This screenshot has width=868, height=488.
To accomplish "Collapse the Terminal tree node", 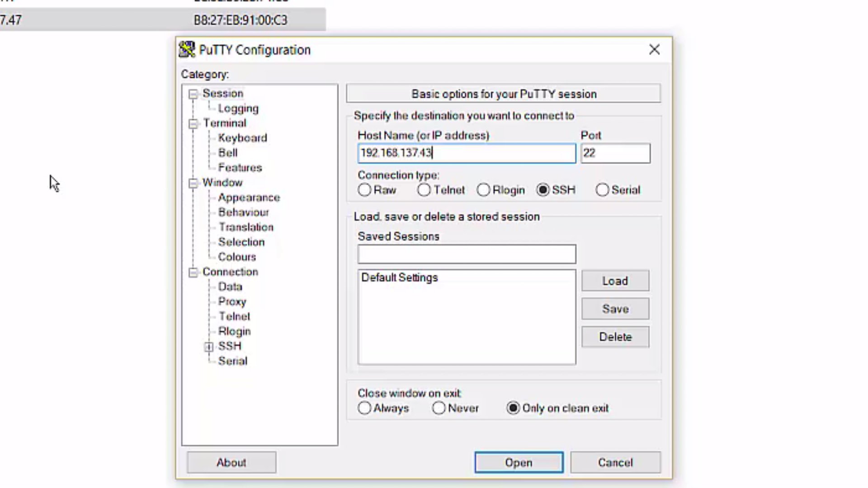I will tap(193, 124).
